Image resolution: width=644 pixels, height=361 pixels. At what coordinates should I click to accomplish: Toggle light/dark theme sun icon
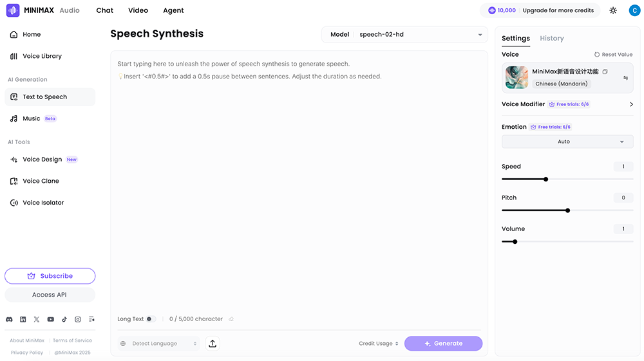(613, 10)
